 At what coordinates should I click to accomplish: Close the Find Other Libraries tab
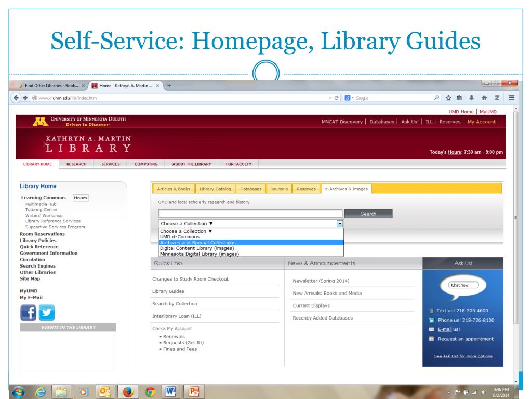coord(83,86)
